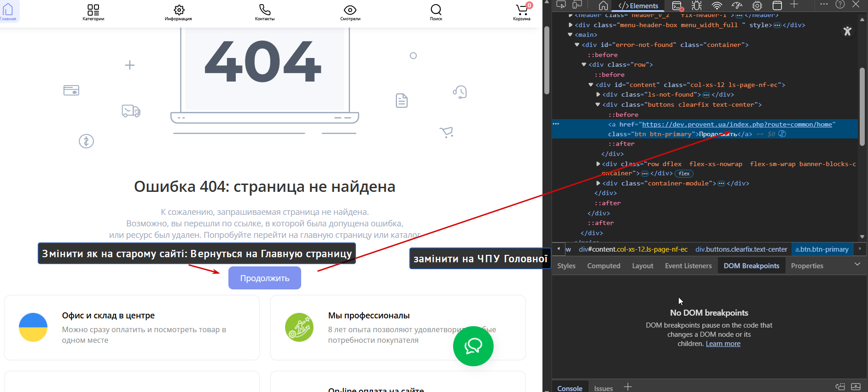Select the ::after pseudo-element below anchor

click(621, 144)
